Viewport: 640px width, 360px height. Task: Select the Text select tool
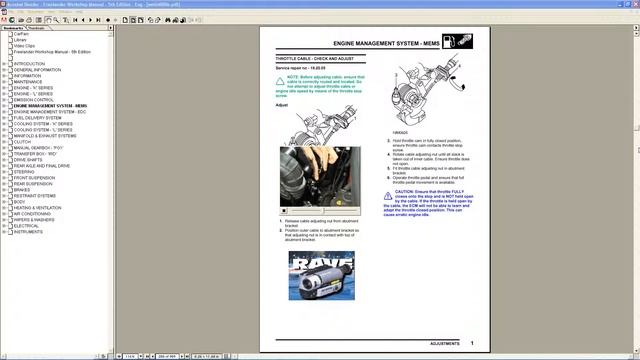(x=65, y=20)
